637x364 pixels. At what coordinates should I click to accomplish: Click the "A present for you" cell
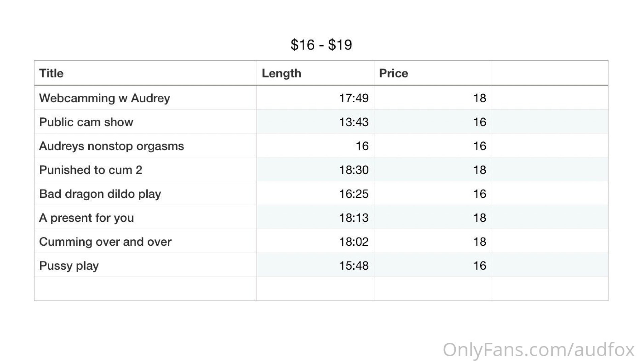coord(86,218)
